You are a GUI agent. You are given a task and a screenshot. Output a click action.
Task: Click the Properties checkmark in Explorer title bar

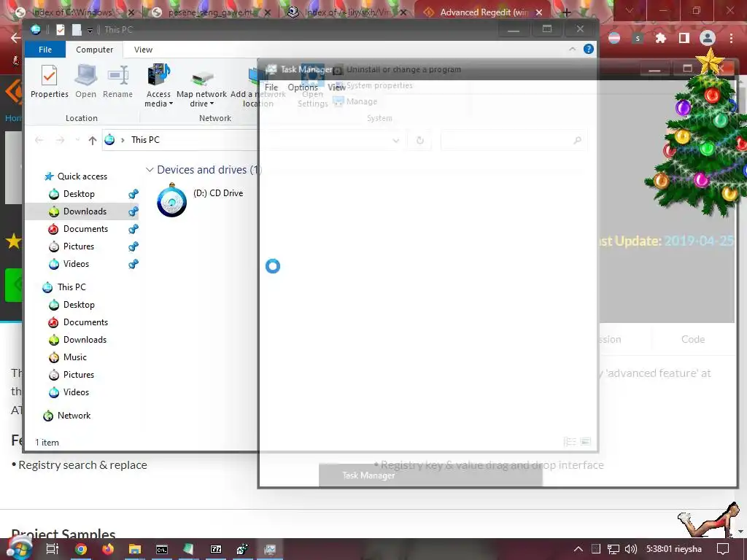click(61, 29)
